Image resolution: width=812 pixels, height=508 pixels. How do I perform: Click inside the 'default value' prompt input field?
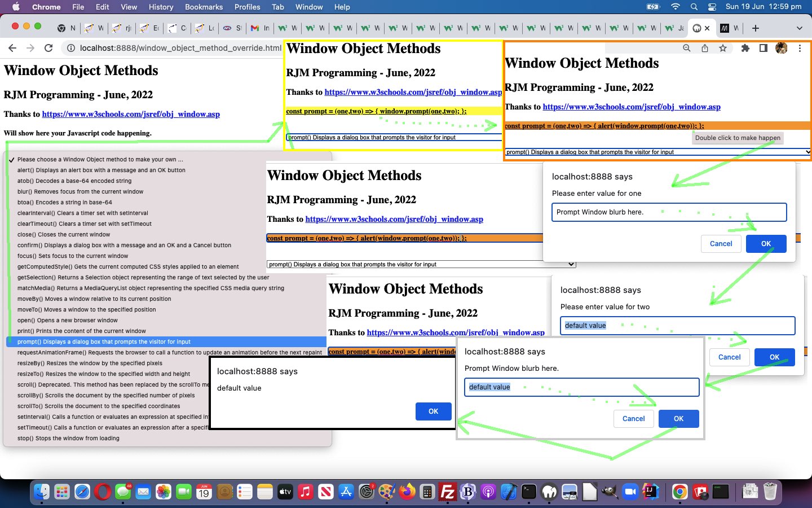(581, 387)
